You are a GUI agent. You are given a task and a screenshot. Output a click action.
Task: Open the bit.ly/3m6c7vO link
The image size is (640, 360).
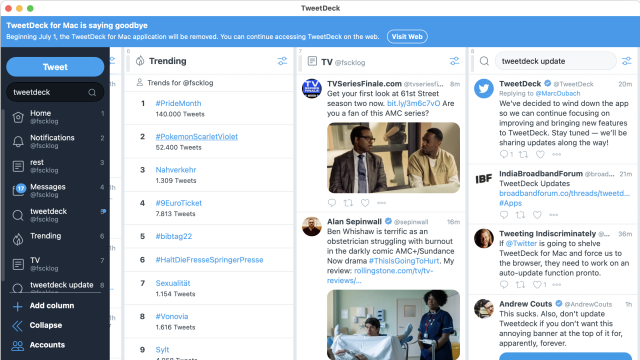click(413, 104)
